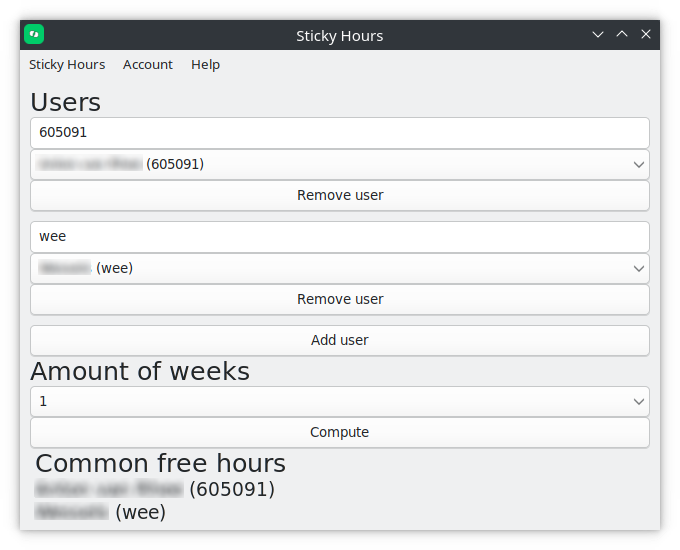680x550 pixels.
Task: Close the Sticky Hours window
Action: (646, 34)
